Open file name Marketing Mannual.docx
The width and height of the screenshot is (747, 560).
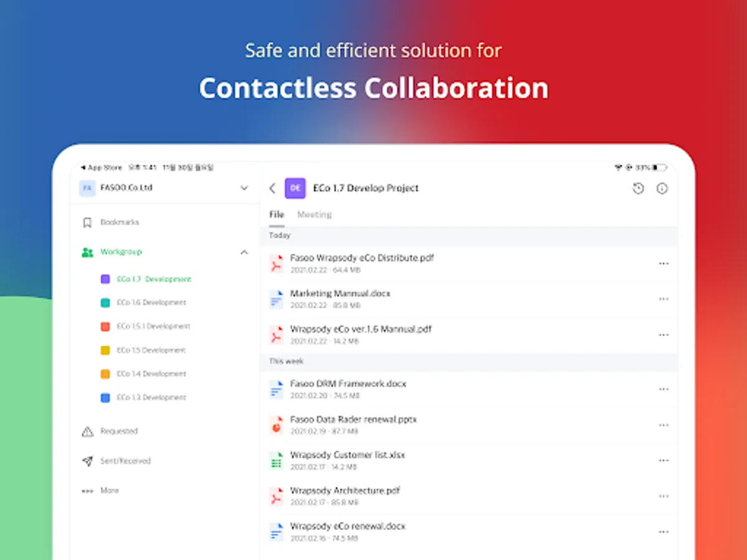click(x=340, y=294)
